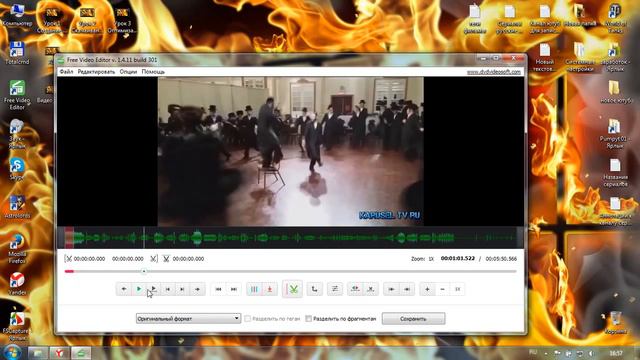The height and width of the screenshot is (360, 640).
Task: Select the Yandex desktop shortcut
Action: point(17,284)
